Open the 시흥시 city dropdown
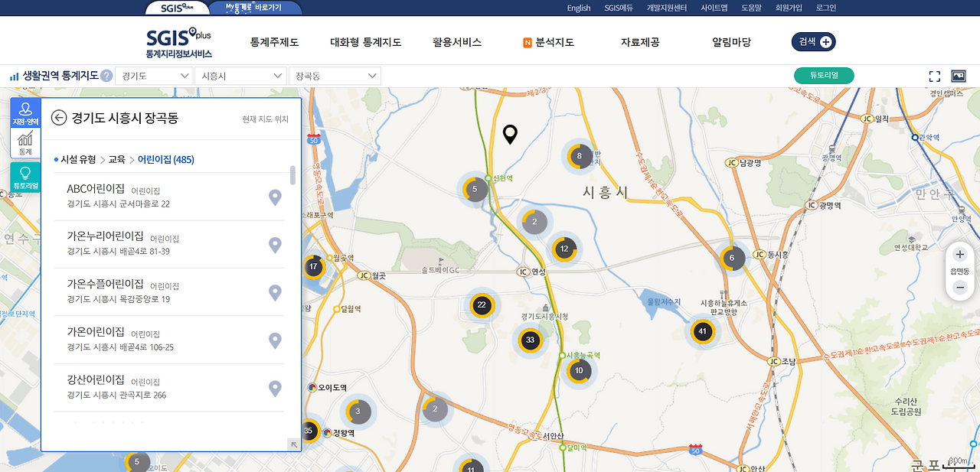Screen dimensions: 980x472 (240, 76)
